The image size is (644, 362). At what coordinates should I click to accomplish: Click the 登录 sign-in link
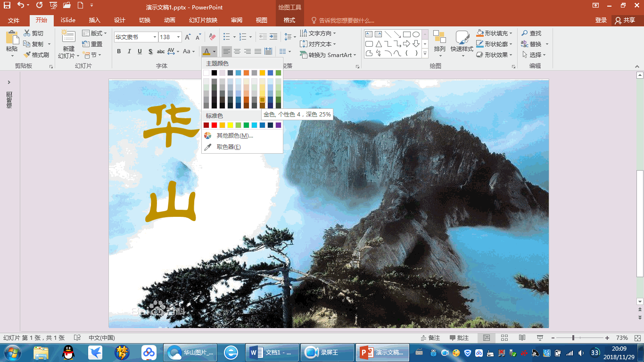click(x=601, y=20)
